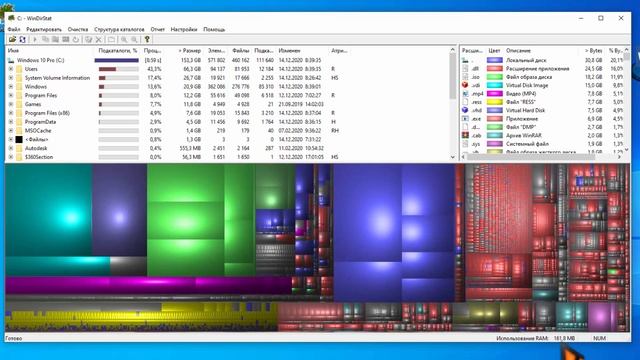
Task: Open the Очистка menu
Action: [x=78, y=29]
